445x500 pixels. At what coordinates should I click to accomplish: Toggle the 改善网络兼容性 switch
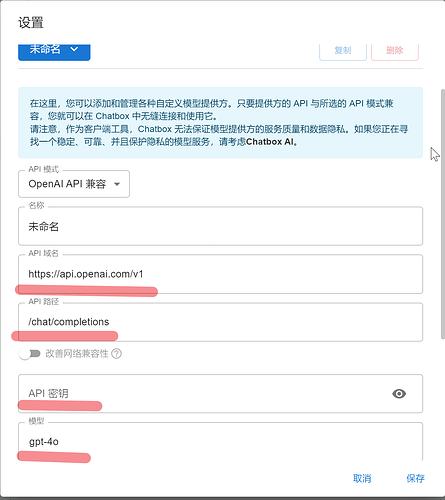point(29,353)
